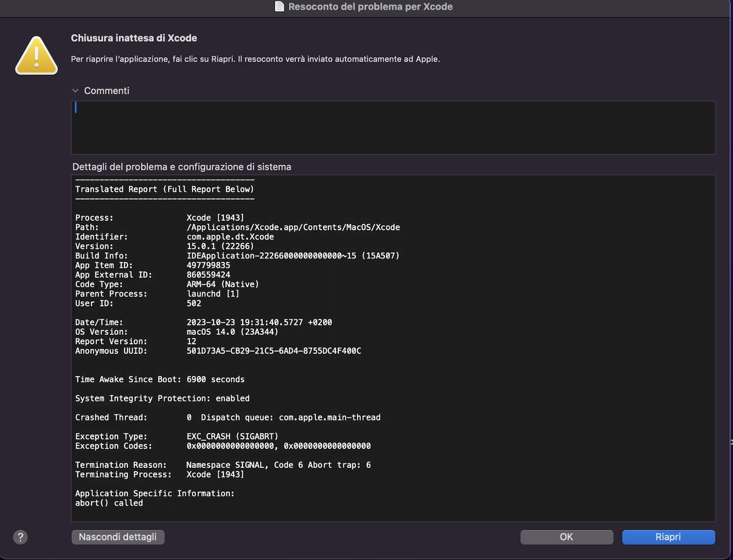
Task: Collapse the Commenti section chevron
Action: [76, 91]
